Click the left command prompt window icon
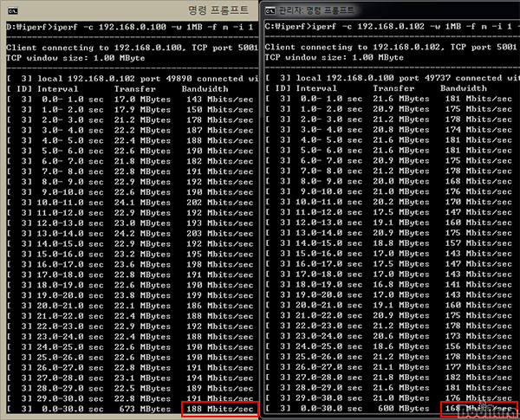The width and height of the screenshot is (520, 420). click(13, 11)
